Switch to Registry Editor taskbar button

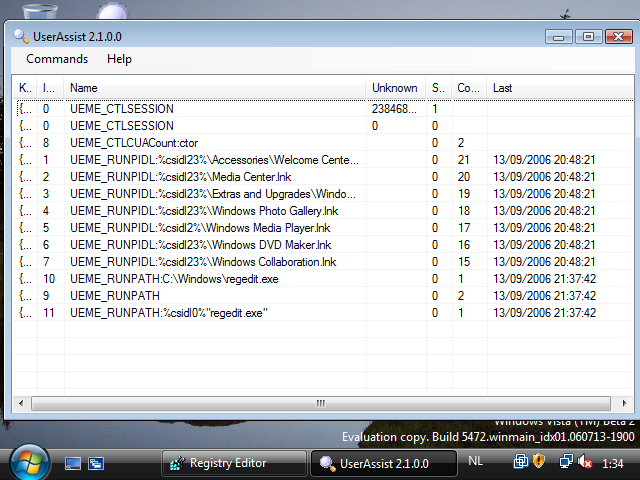tap(233, 464)
